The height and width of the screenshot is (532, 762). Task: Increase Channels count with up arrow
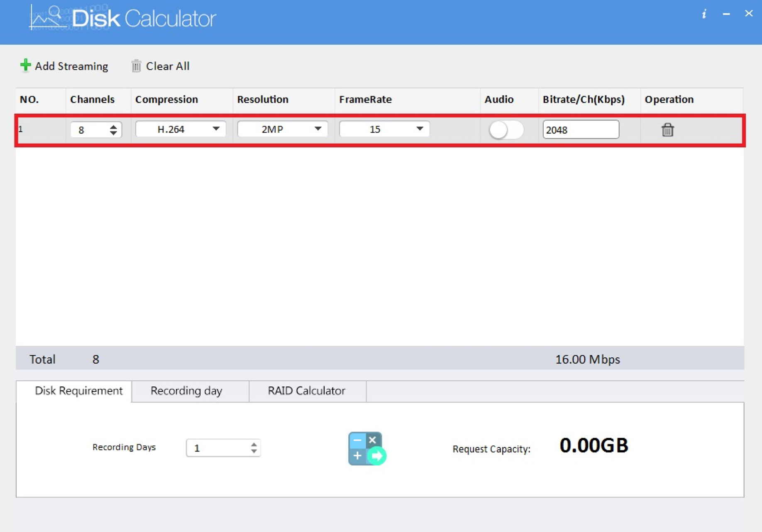click(113, 126)
